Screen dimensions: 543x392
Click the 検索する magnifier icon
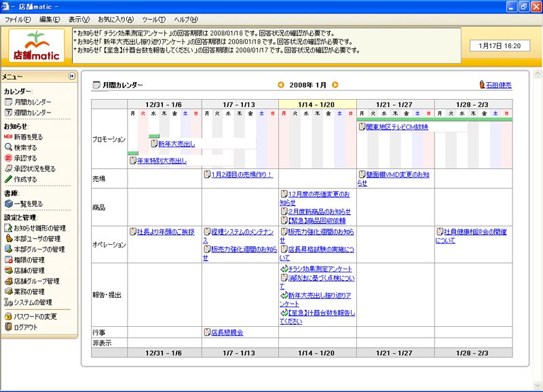8,147
